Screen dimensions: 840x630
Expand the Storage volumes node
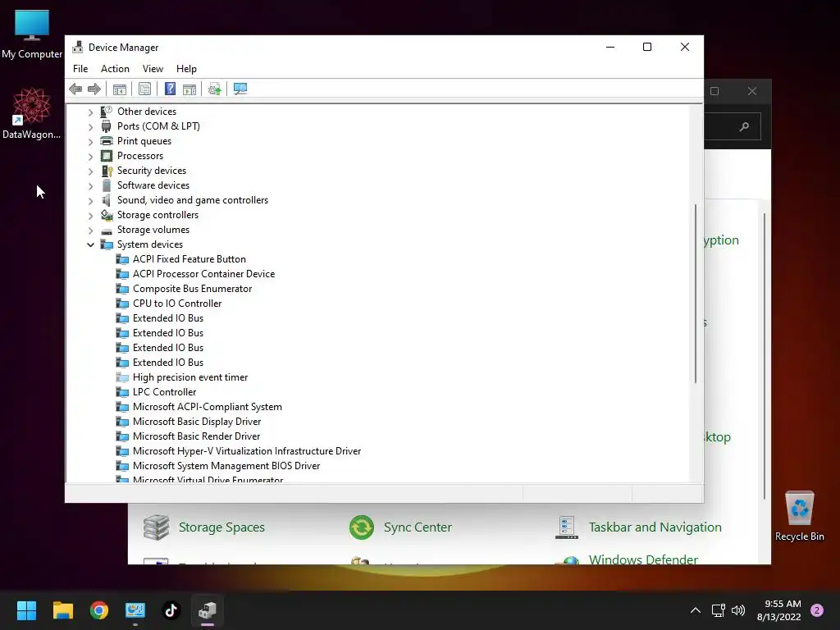(x=90, y=231)
